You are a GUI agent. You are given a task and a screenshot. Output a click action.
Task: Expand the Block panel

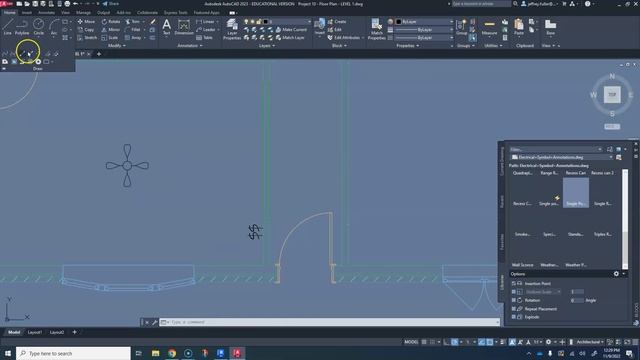[x=339, y=46]
